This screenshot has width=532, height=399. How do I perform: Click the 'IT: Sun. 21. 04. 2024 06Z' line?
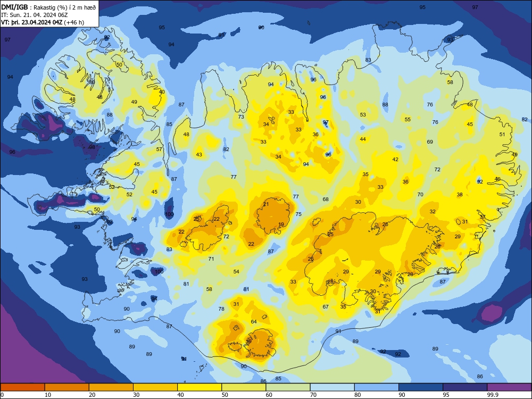click(x=35, y=15)
